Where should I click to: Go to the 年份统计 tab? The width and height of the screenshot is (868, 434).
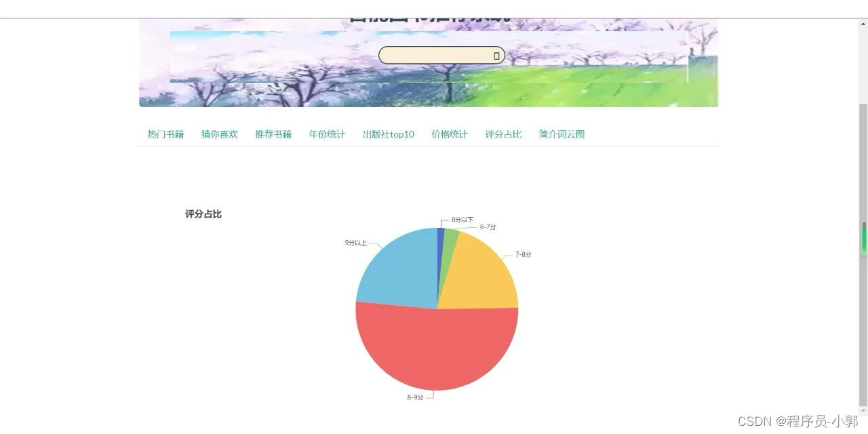tap(327, 134)
